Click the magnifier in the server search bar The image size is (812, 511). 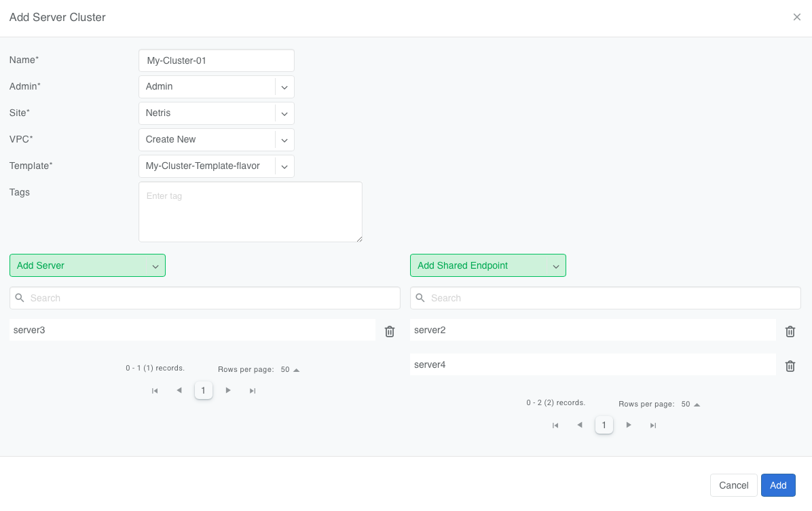coord(20,298)
